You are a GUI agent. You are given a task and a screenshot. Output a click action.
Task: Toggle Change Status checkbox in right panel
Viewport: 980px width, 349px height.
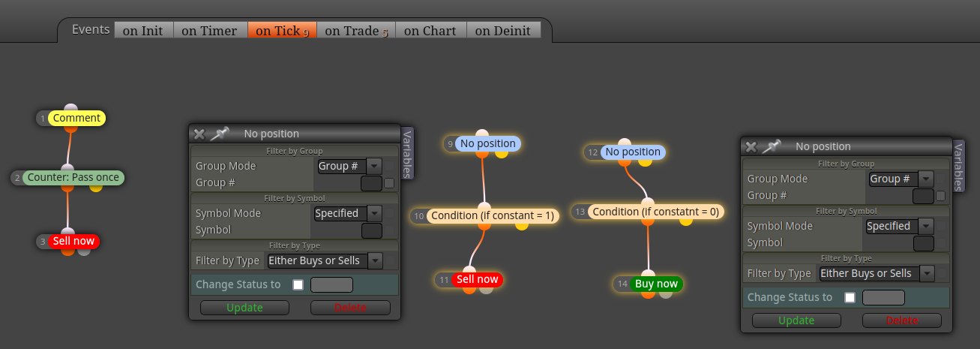pos(850,297)
